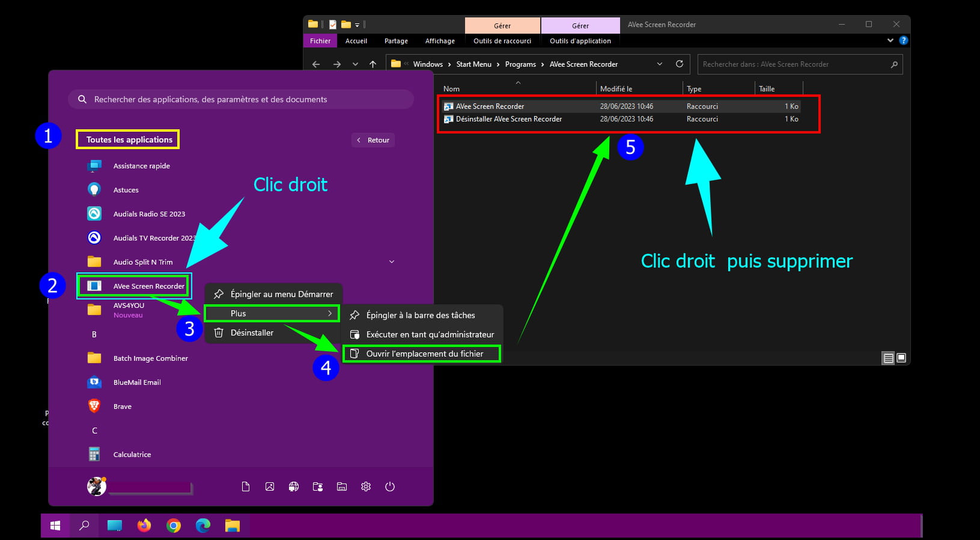Open the Audials Radio SE 2023 icon
980x540 pixels.
click(94, 214)
